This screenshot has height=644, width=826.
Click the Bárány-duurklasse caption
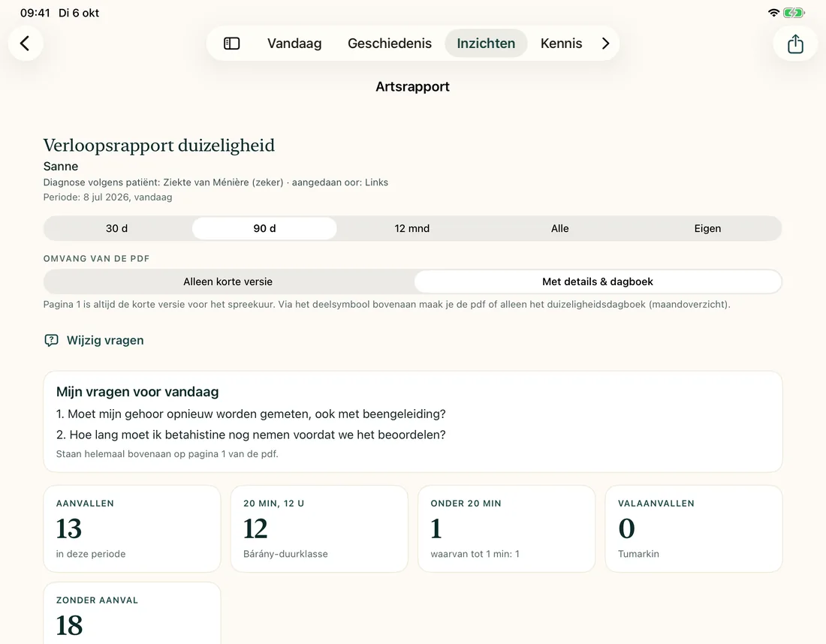(285, 554)
